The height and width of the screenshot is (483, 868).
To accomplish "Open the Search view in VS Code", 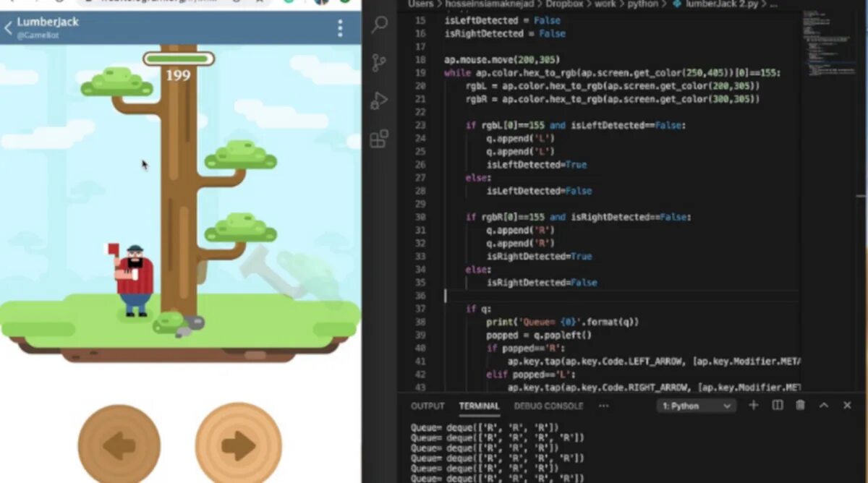I will 378,26.
